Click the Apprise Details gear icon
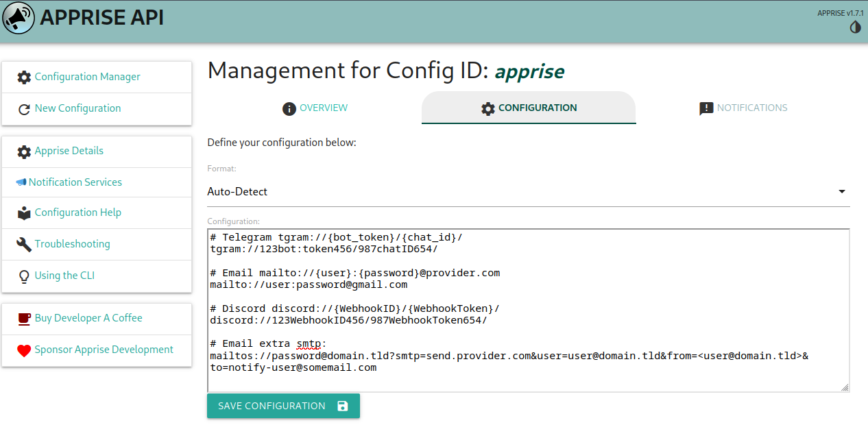Screen dimensions: 868x425 coord(24,151)
